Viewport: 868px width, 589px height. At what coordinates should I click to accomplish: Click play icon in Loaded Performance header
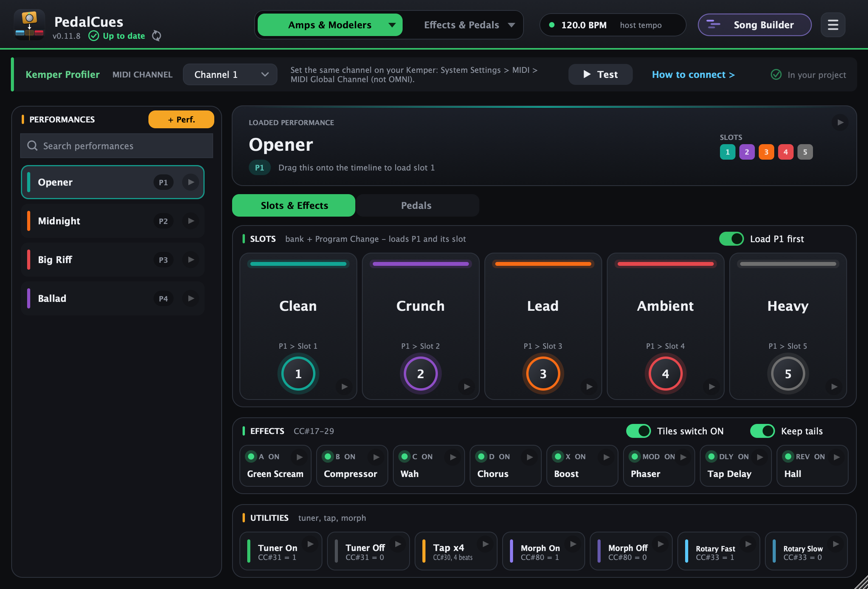(x=840, y=122)
